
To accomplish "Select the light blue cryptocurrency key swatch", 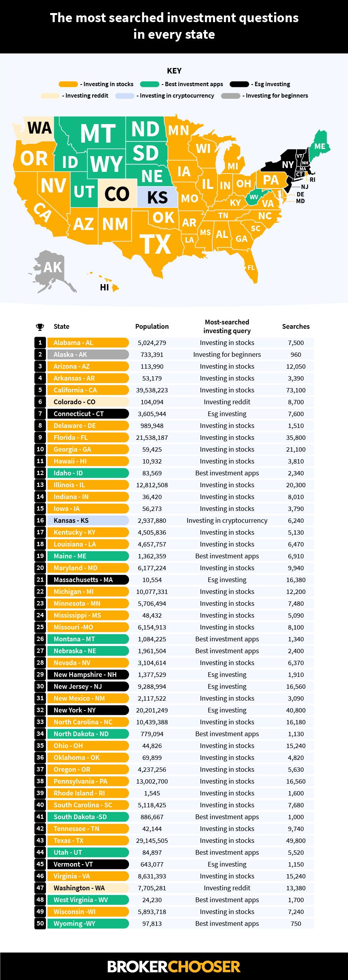I will [125, 96].
